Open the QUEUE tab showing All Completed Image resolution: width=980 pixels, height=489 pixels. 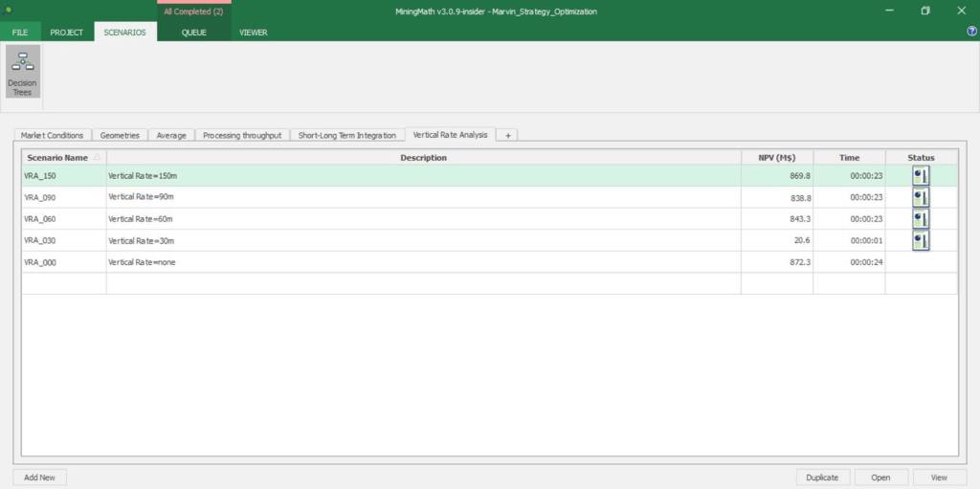pyautogui.click(x=194, y=33)
